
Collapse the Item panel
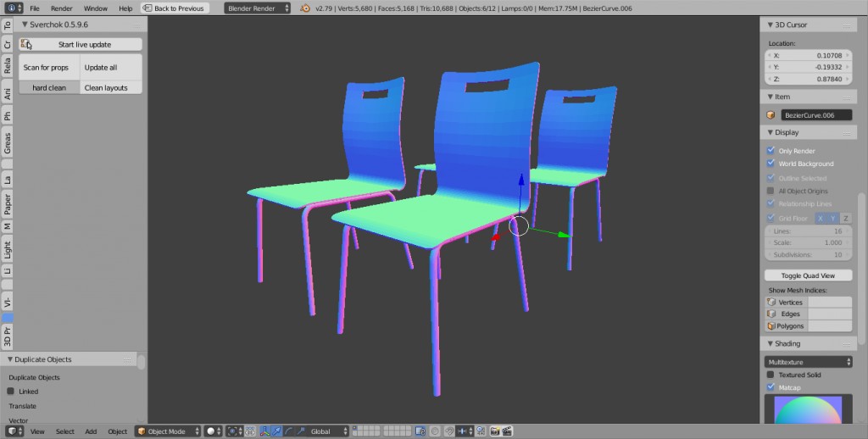770,97
